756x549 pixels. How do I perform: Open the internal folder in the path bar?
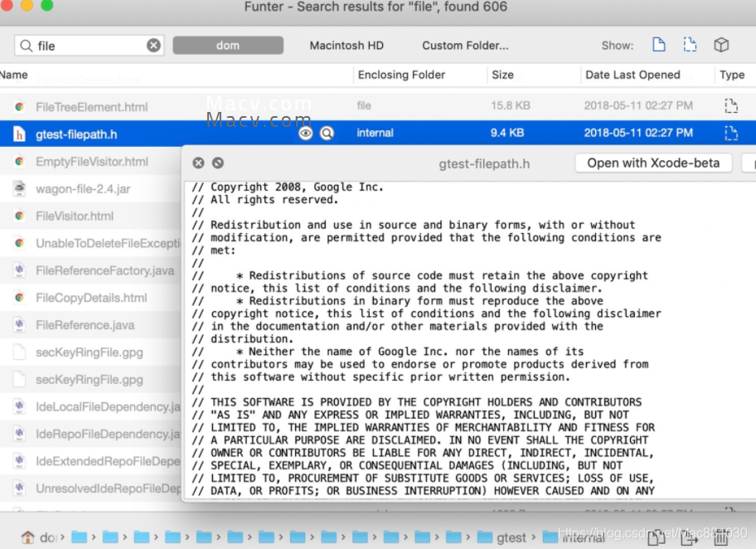pos(574,537)
